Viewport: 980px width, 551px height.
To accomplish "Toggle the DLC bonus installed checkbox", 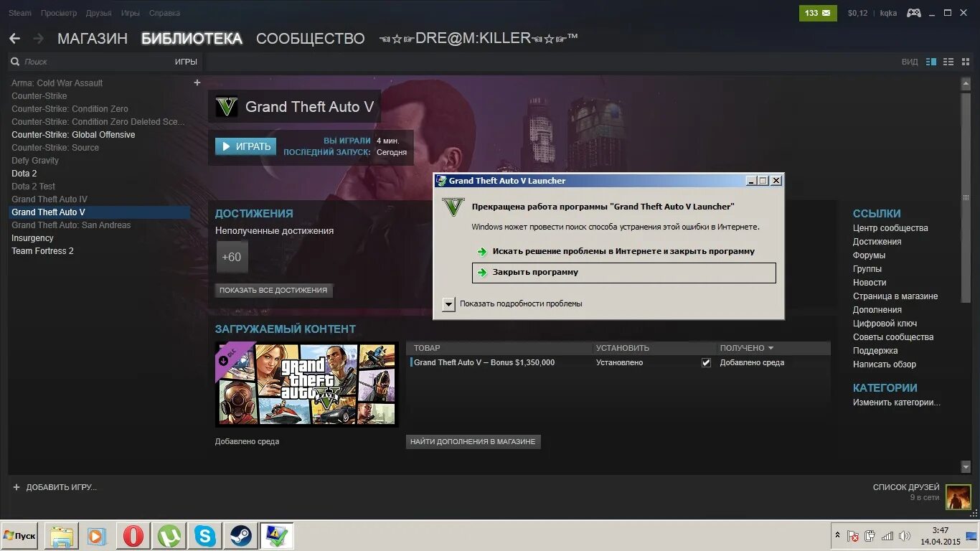I will [706, 362].
